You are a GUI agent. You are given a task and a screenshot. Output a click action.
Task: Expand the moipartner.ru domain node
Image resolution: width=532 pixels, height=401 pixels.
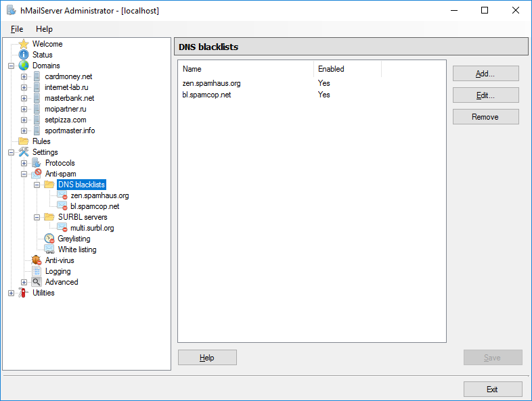coord(24,109)
